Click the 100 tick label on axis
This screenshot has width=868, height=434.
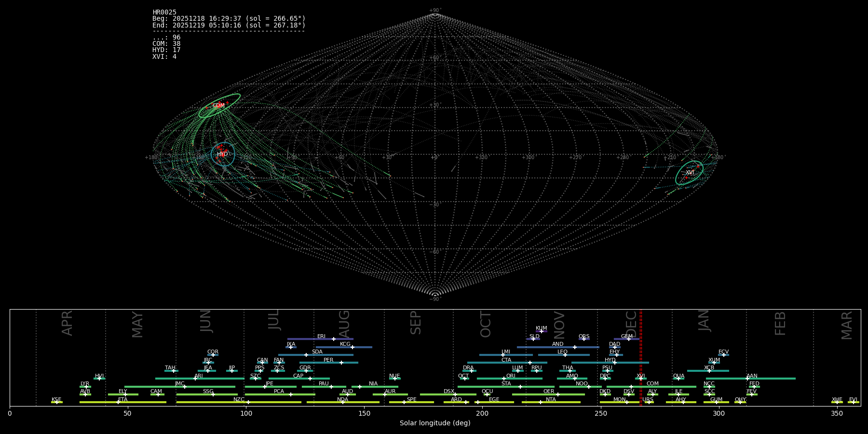(x=246, y=413)
